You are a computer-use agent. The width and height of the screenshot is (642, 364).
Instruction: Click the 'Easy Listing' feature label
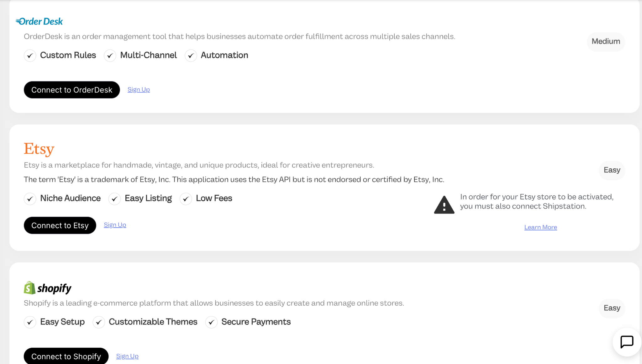[148, 198]
